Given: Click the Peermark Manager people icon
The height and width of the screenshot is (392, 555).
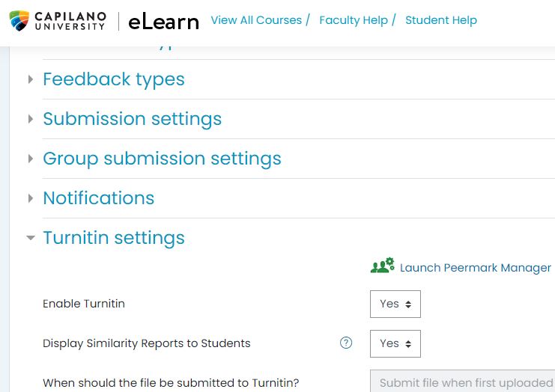Looking at the screenshot, I should point(382,266).
